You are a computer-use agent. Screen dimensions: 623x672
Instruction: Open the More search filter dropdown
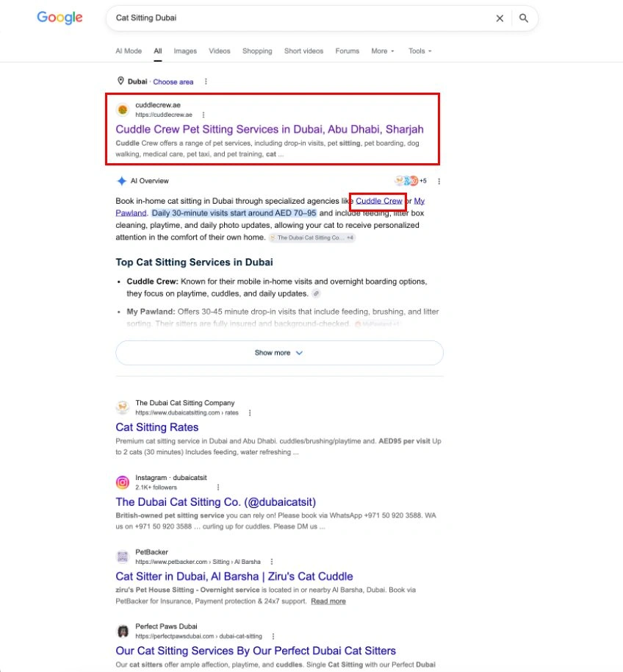pyautogui.click(x=383, y=51)
